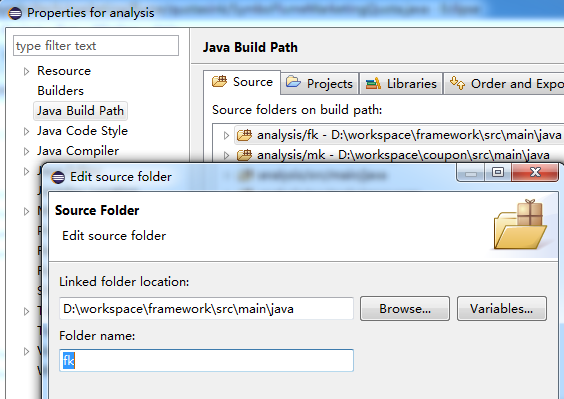Click the Variables... button
The width and height of the screenshot is (564, 399).
502,309
